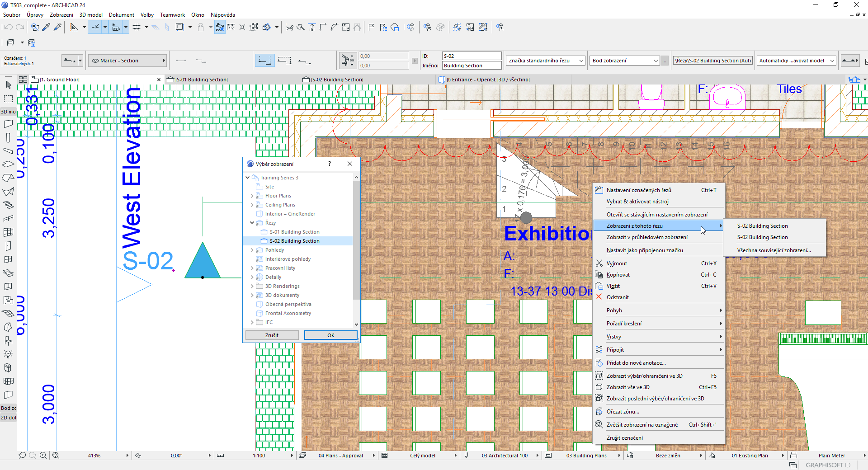Collapse the Řezy folder in the dialog
The width and height of the screenshot is (868, 470).
click(x=252, y=222)
